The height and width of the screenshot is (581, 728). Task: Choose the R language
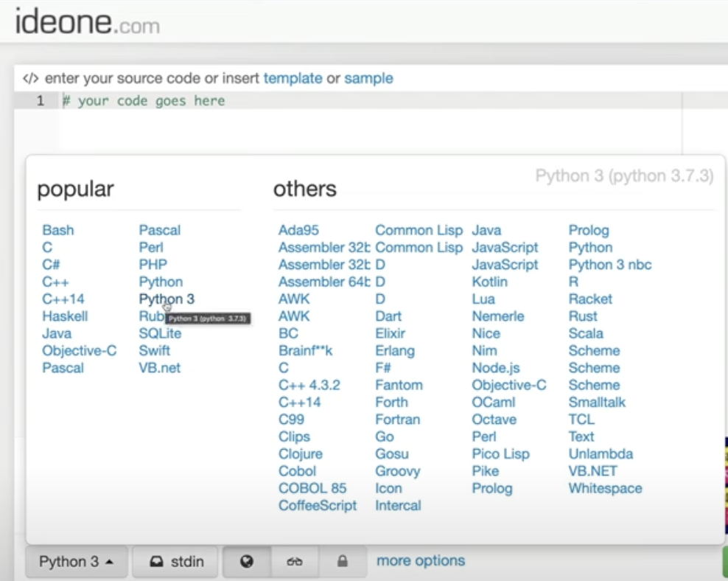pos(573,282)
